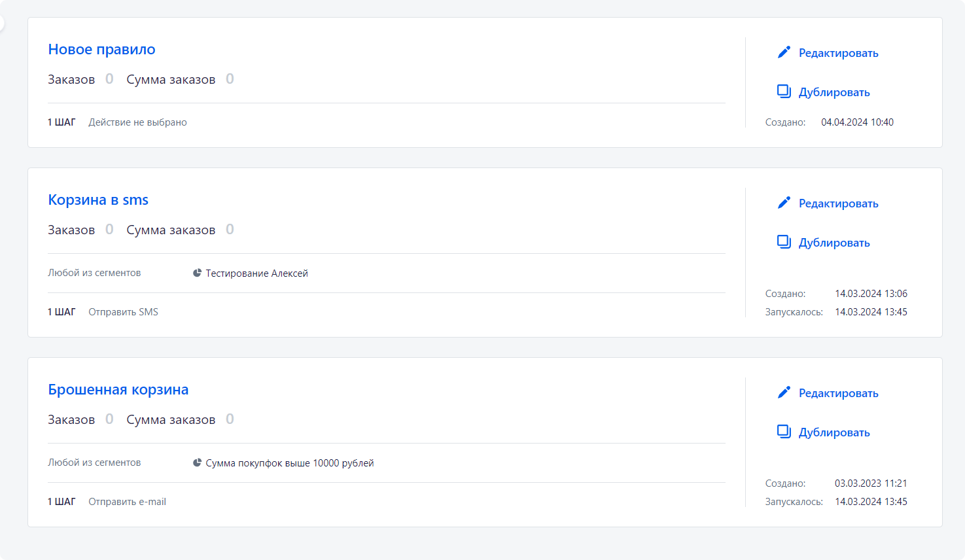This screenshot has height=560, width=965.
Task: Click duplicate icon in Брошенная корзина card
Action: (x=784, y=432)
